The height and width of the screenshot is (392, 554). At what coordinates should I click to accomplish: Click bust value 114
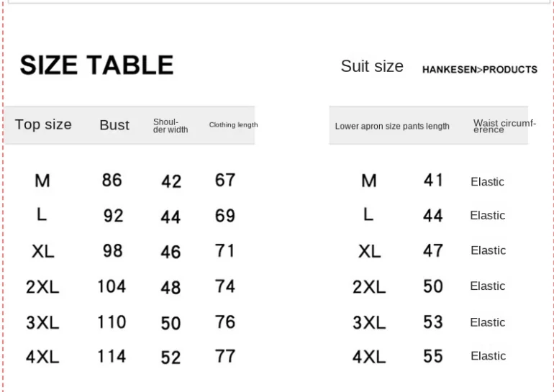pyautogui.click(x=112, y=356)
